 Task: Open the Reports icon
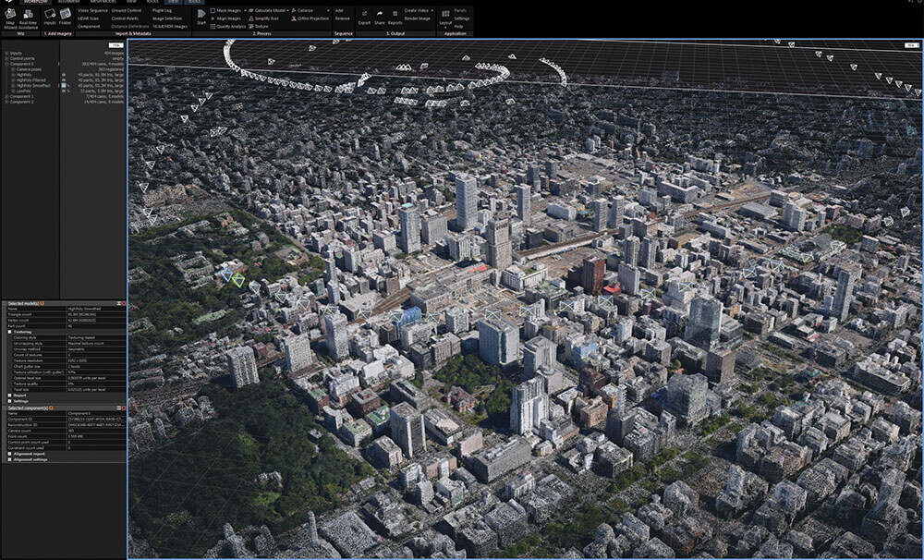click(x=395, y=17)
